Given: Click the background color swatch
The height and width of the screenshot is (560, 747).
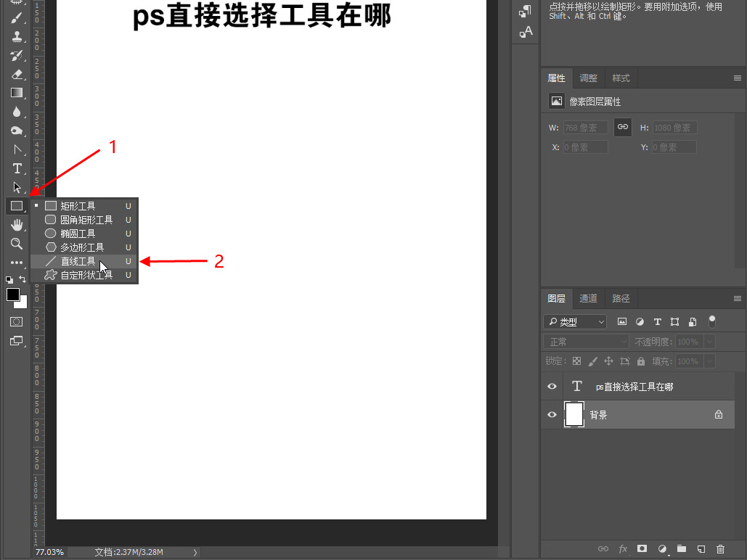Looking at the screenshot, I should coord(23,304).
